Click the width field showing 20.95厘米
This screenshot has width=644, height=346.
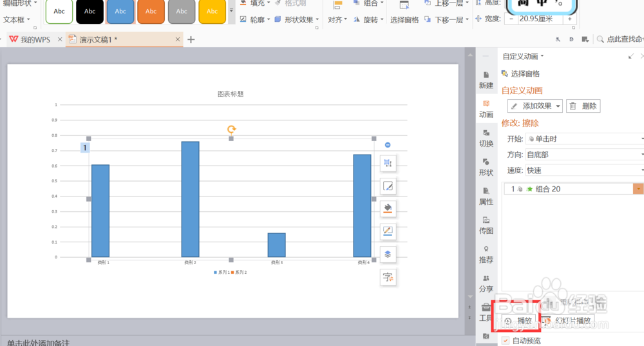[x=540, y=19]
